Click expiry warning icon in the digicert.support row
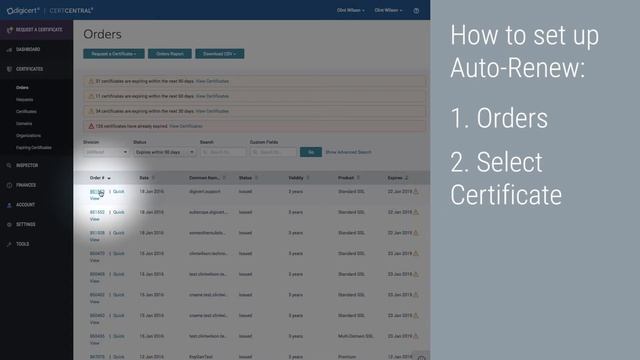The image size is (640, 360). point(416,191)
